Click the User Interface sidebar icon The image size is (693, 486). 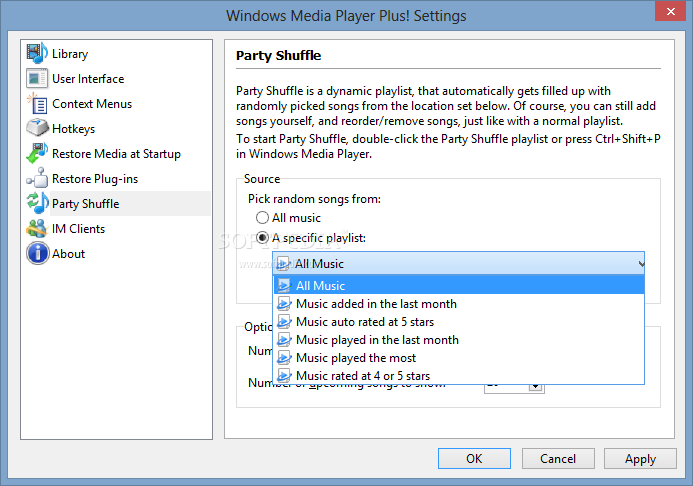pyautogui.click(x=37, y=79)
